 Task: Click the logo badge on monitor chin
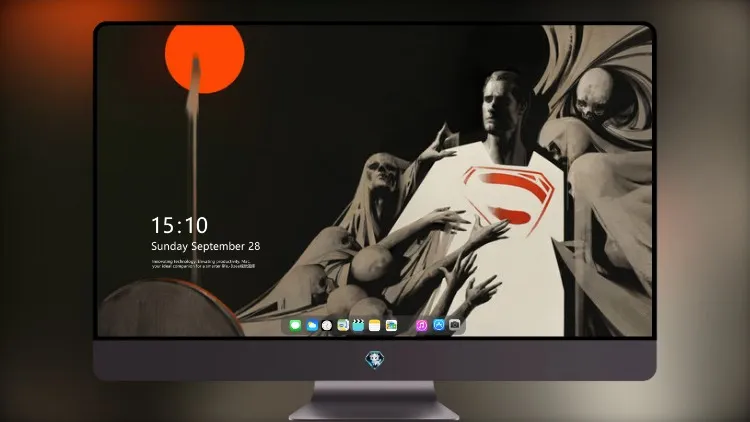point(375,360)
